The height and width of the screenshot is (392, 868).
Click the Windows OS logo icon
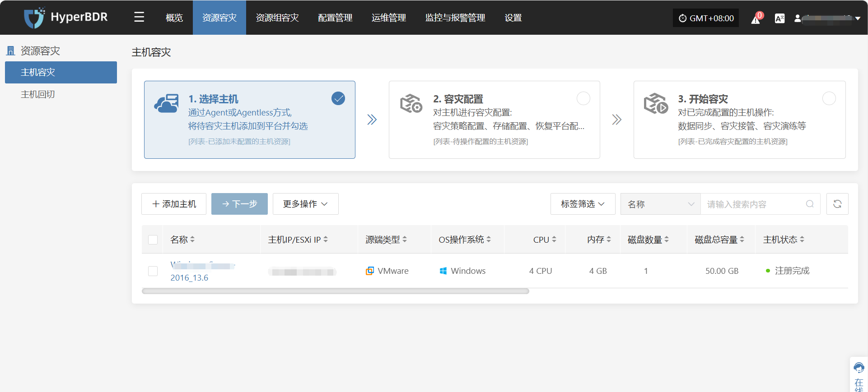tap(443, 271)
